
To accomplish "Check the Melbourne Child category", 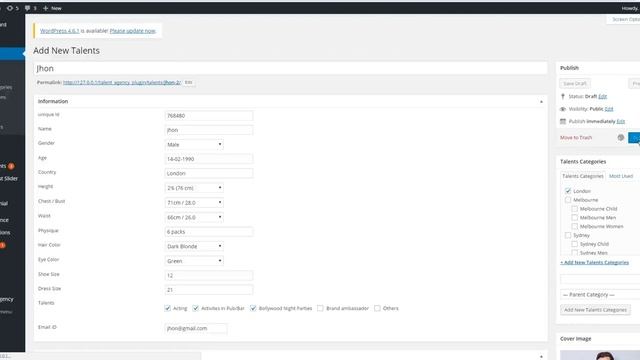I will [575, 209].
